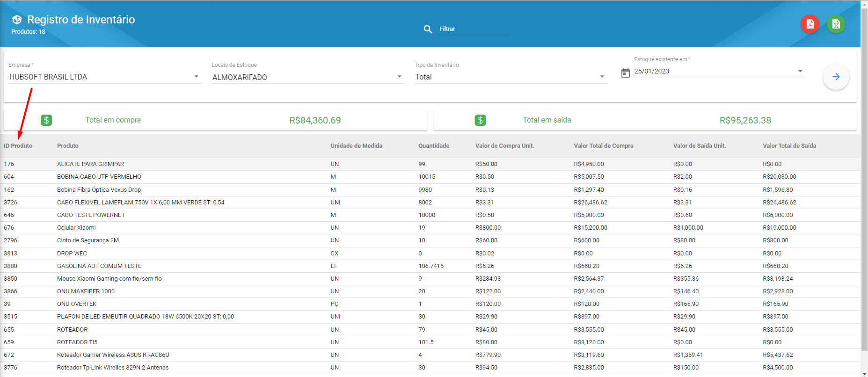Screen dimensions: 868x377
Task: Sort by Valor Total de Compra column
Action: pyautogui.click(x=604, y=146)
